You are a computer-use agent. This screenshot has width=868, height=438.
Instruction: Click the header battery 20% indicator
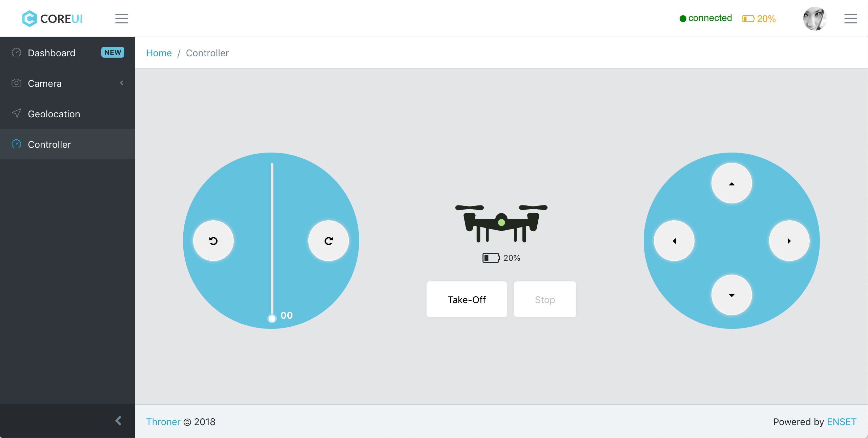pyautogui.click(x=759, y=19)
